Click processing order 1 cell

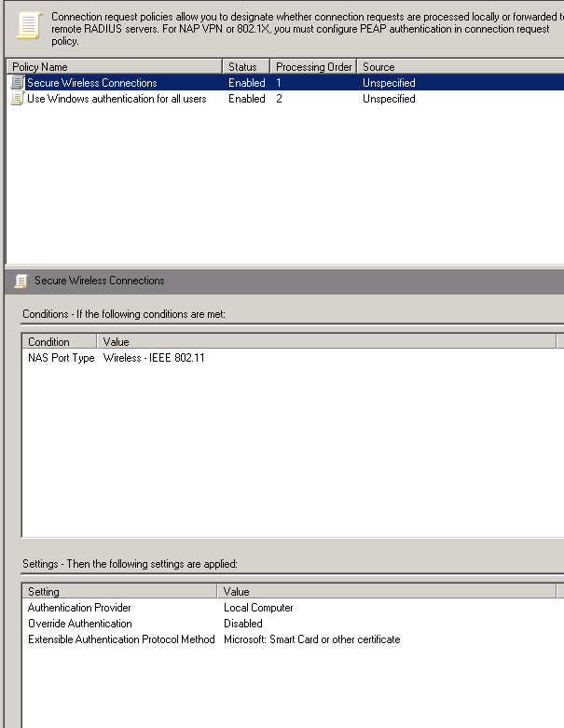pos(279,83)
